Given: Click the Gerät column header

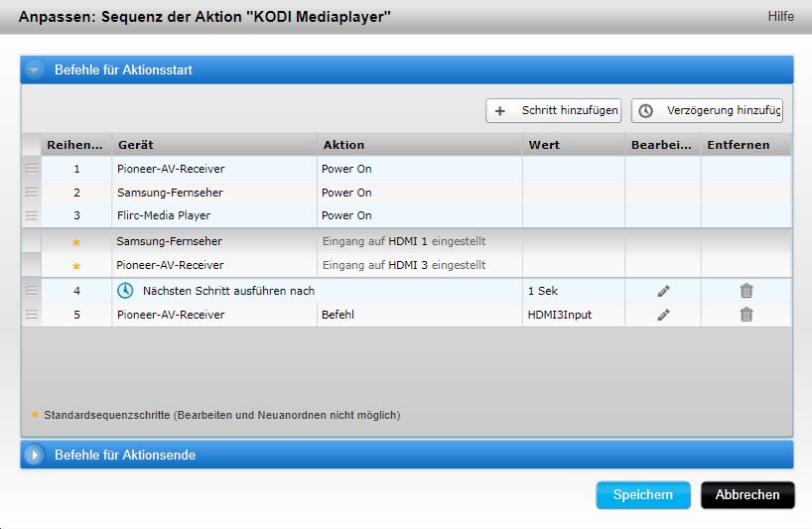Looking at the screenshot, I should point(213,145).
